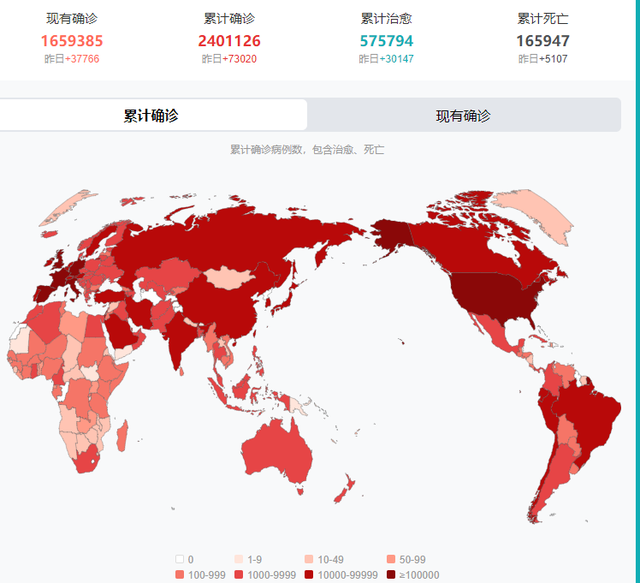Select India on the map
The height and width of the screenshot is (583, 640).
(x=180, y=335)
